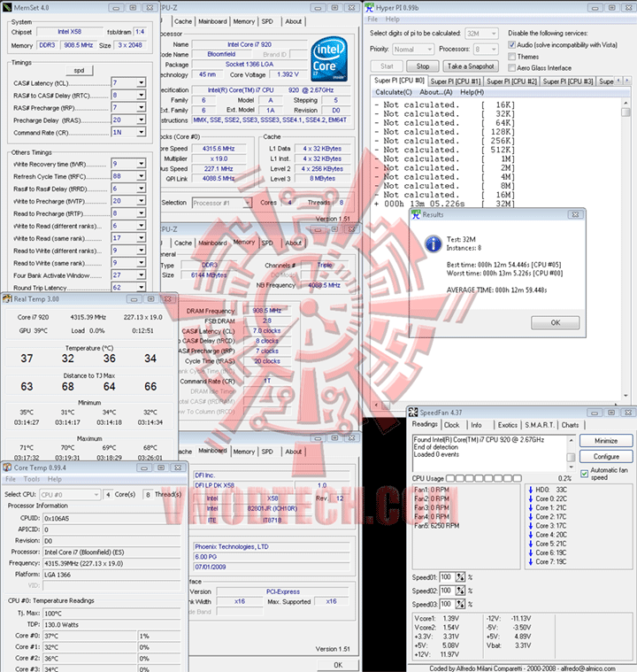Toggle Audio service checkbox in Hyper PI
637x672 pixels.
(511, 44)
